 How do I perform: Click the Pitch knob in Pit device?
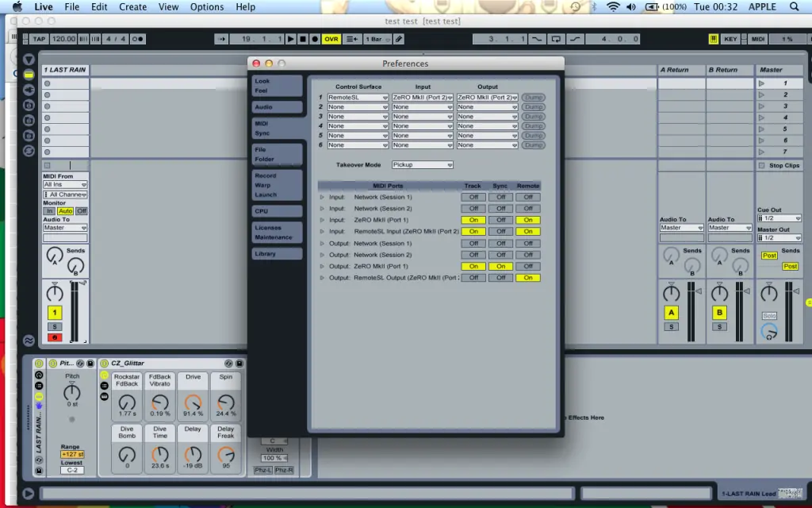tap(72, 392)
